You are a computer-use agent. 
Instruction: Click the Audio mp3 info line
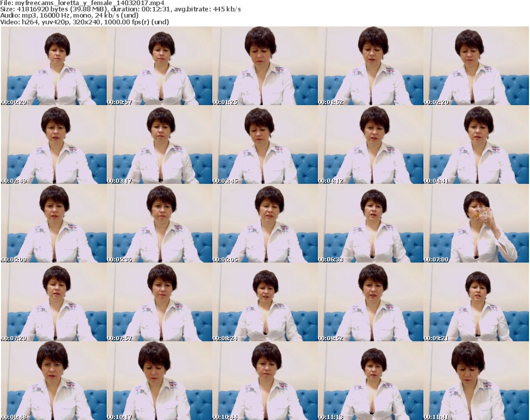[69, 16]
